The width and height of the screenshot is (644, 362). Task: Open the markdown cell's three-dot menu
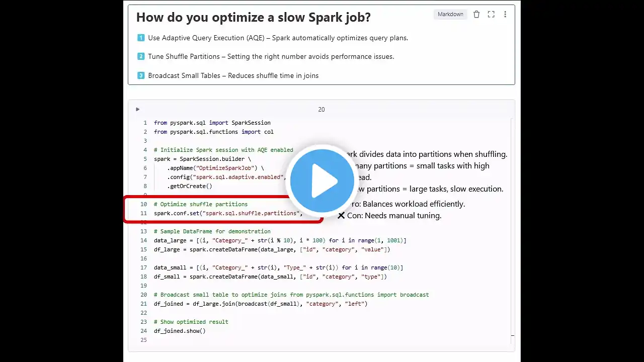[505, 14]
